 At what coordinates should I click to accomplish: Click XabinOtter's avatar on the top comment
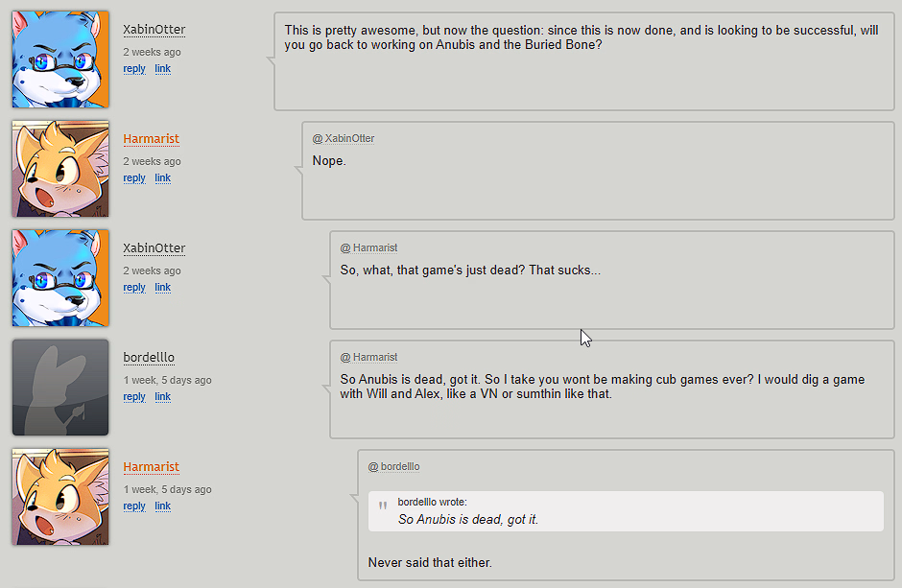[60, 59]
